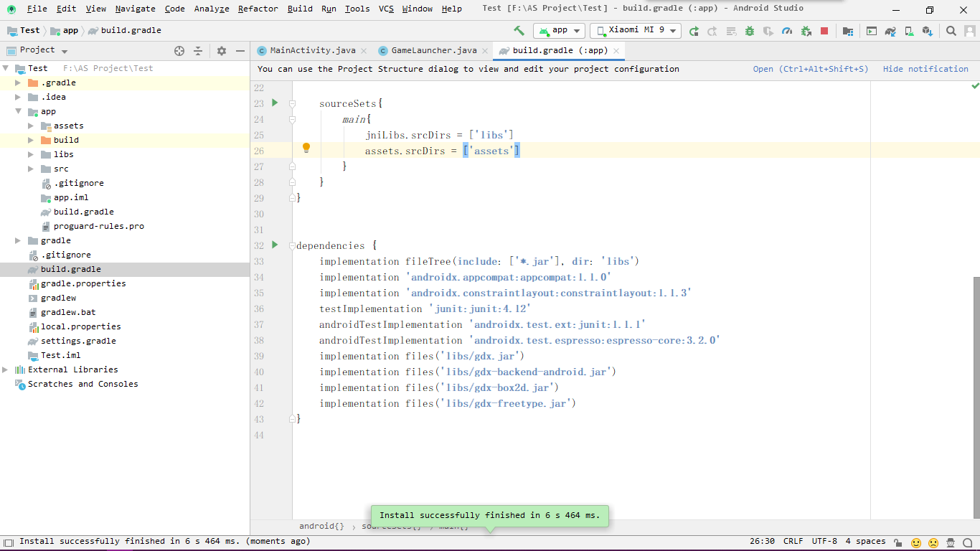Expand the libs folder

pyautogui.click(x=31, y=154)
